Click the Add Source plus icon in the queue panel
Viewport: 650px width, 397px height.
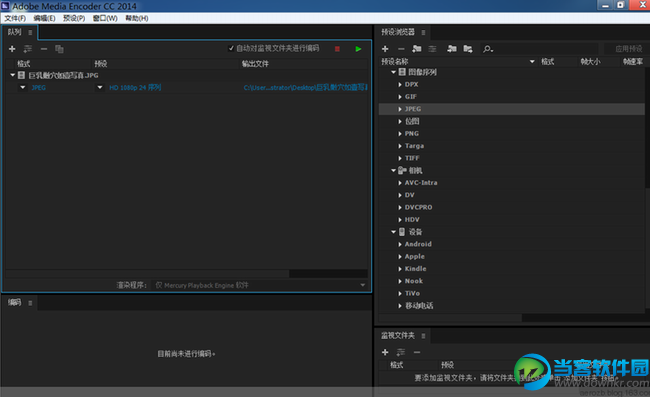[12, 49]
